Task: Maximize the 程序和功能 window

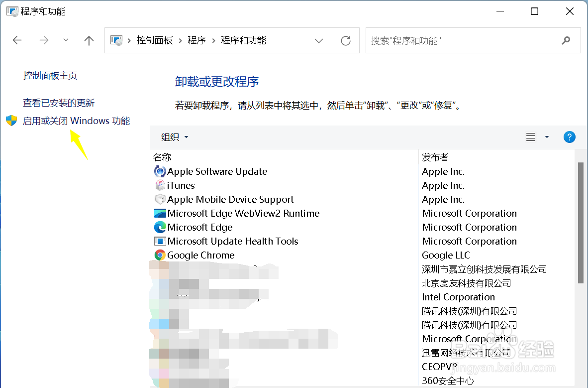Action: point(534,11)
